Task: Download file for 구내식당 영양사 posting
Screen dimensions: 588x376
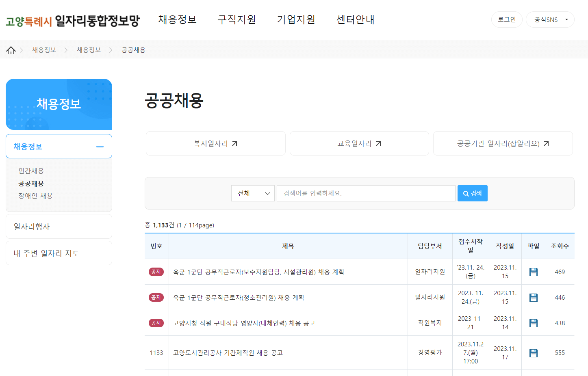Action: [x=534, y=323]
